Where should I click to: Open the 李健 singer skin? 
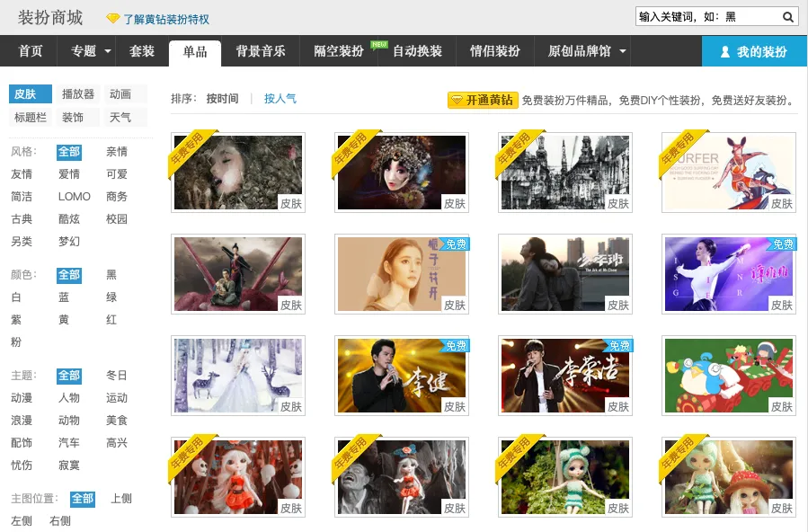click(402, 376)
